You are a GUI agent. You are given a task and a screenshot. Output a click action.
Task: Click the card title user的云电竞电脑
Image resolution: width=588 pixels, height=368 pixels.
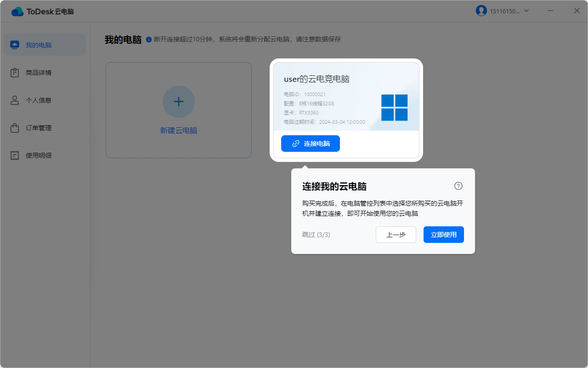coord(317,79)
